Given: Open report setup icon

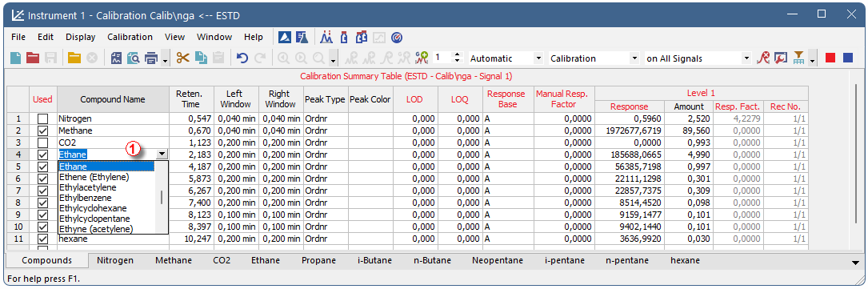Looking at the screenshot, I should click(x=117, y=58).
